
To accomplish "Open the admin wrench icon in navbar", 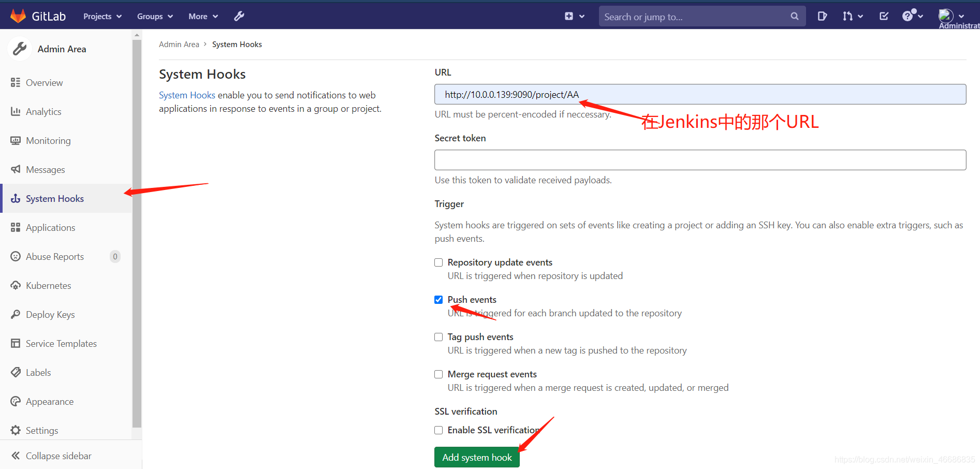I will pyautogui.click(x=239, y=16).
